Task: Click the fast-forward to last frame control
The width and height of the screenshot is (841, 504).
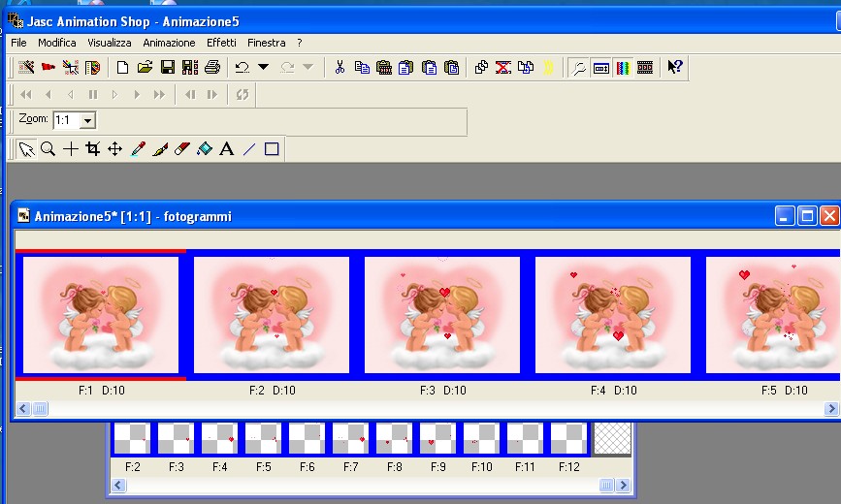Action: (159, 95)
